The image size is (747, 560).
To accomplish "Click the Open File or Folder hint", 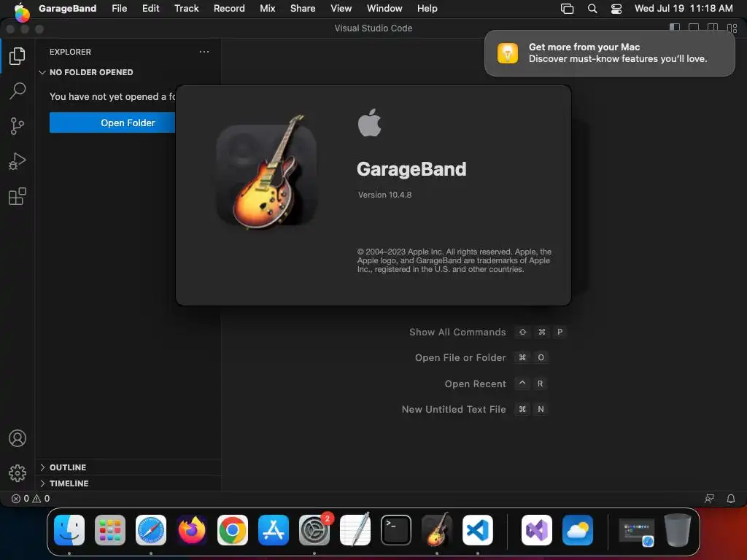I will (481, 357).
